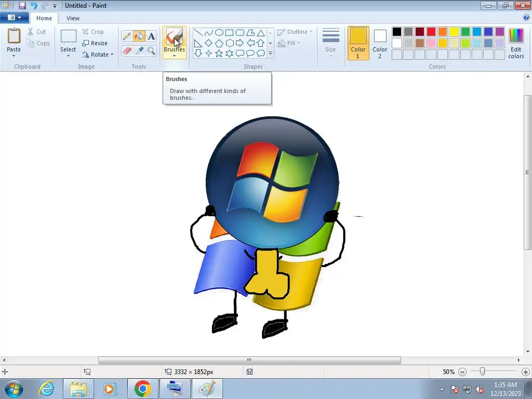Choose the Cloud callout shape
Viewport: 532px width, 399px height.
tap(261, 54)
